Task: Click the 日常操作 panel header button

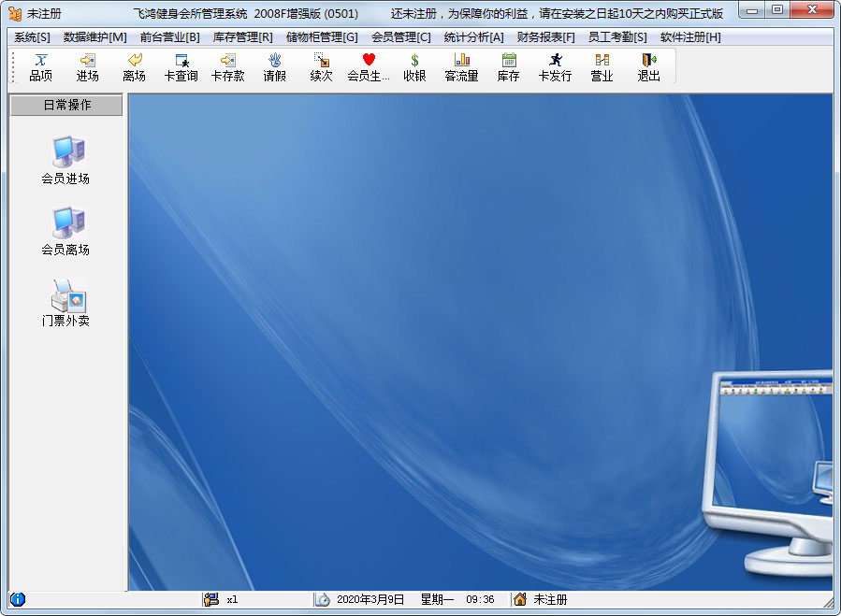Action: coord(66,105)
